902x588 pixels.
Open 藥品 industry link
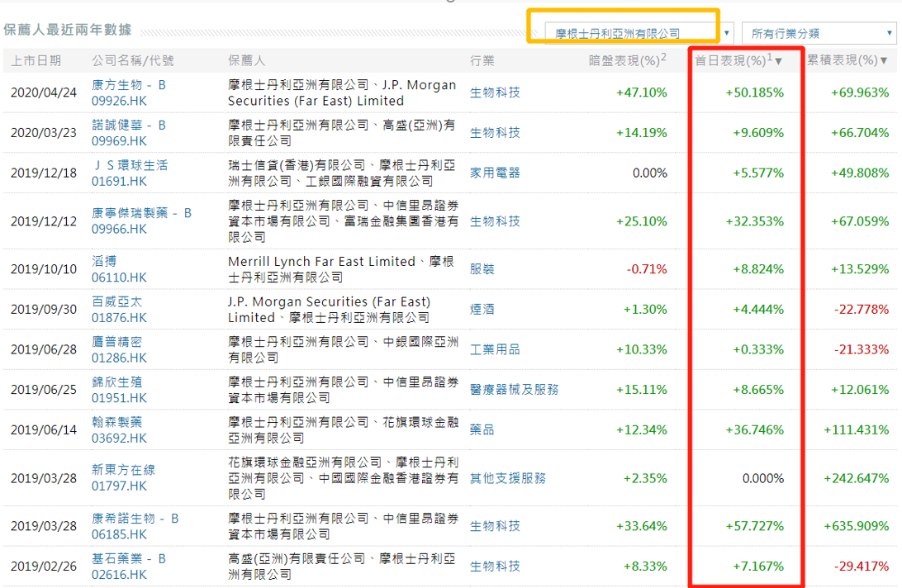(x=482, y=430)
